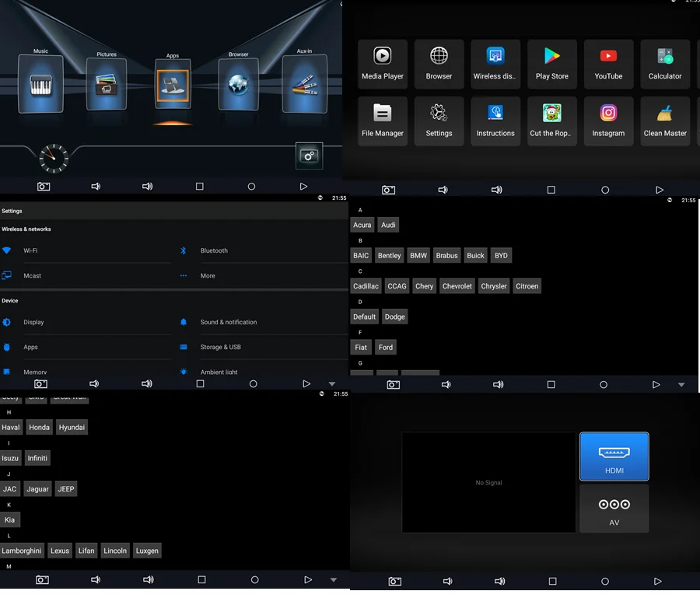Launch Aux-in from the home carousel
The height and width of the screenshot is (598, 700).
304,83
